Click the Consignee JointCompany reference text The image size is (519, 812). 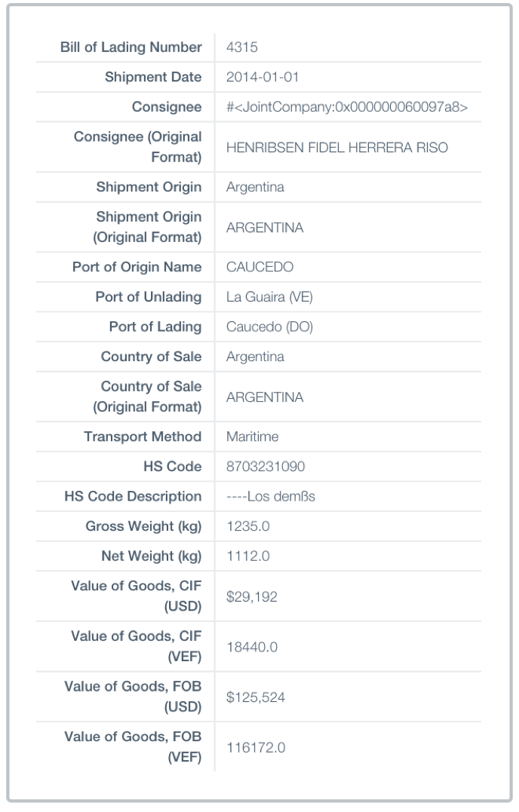tap(347, 107)
